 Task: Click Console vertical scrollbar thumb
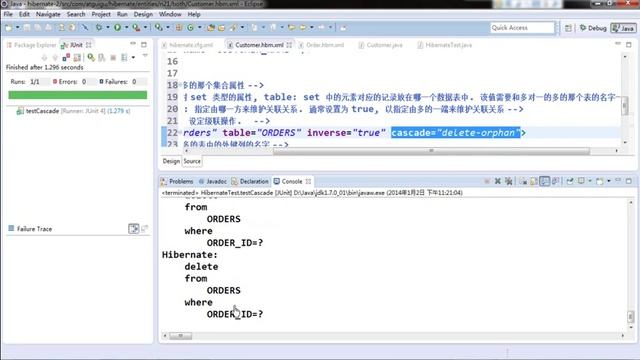pyautogui.click(x=631, y=316)
